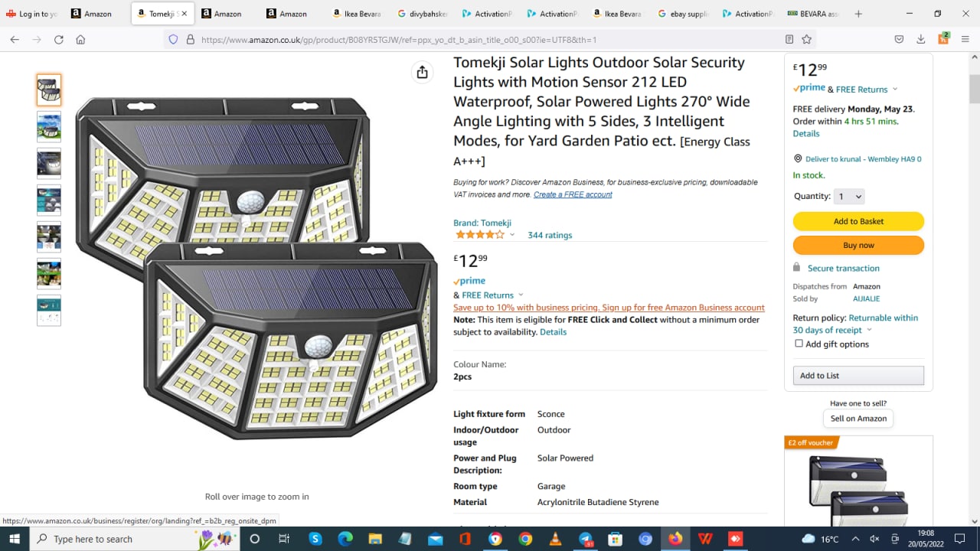Click the Add to Basket button
980x551 pixels.
click(858, 221)
